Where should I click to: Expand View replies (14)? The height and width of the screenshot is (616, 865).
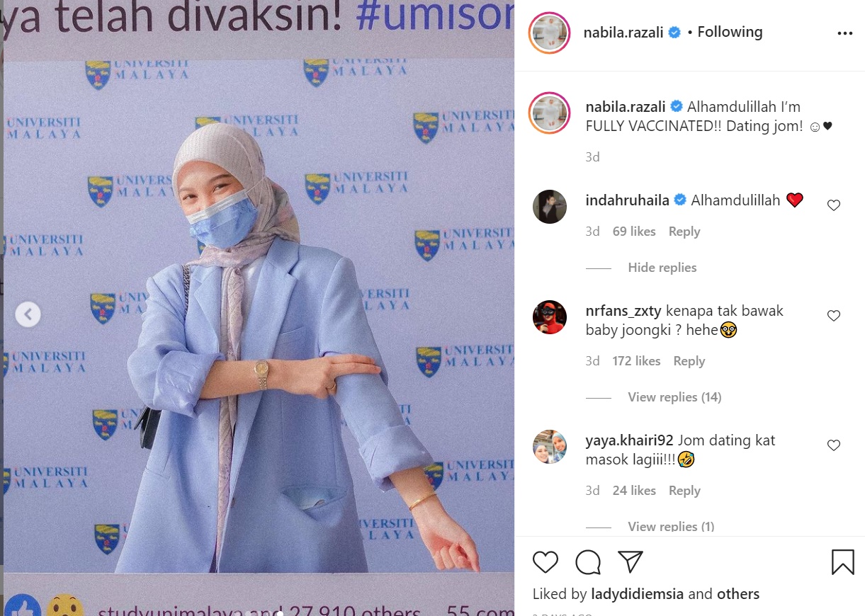coord(674,397)
